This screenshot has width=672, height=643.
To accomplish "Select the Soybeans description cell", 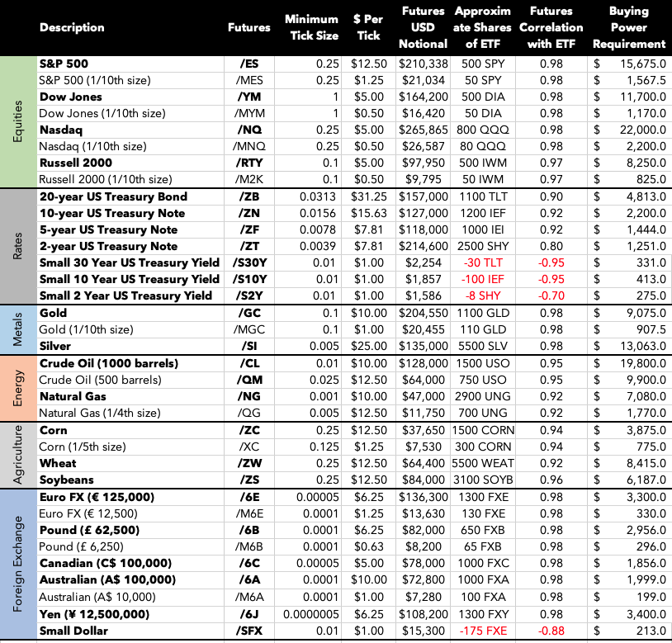I will [x=66, y=480].
